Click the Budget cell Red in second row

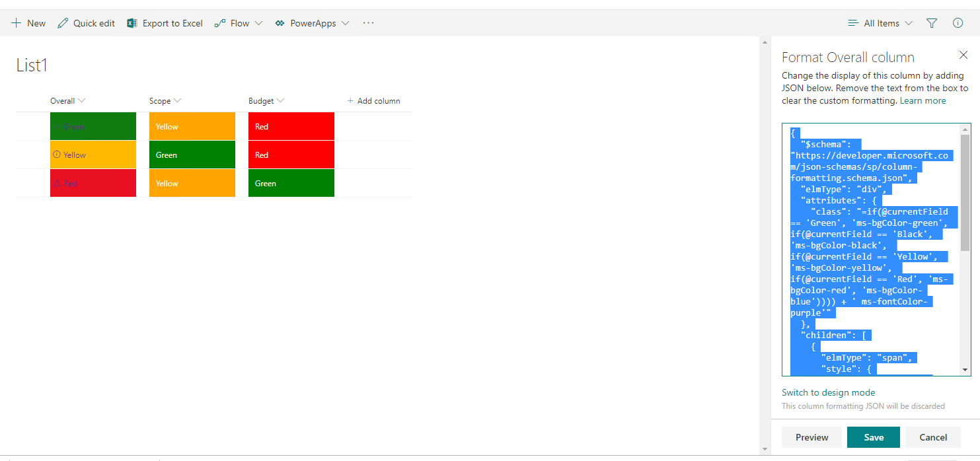(x=291, y=155)
